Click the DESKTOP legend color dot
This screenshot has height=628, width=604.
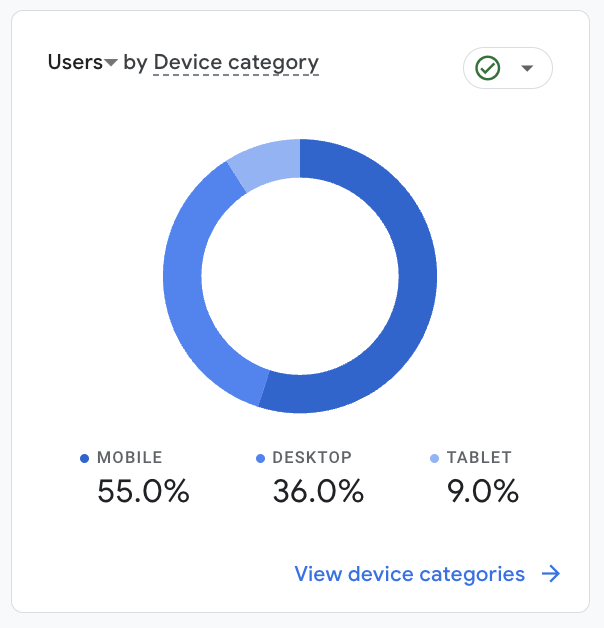click(261, 458)
